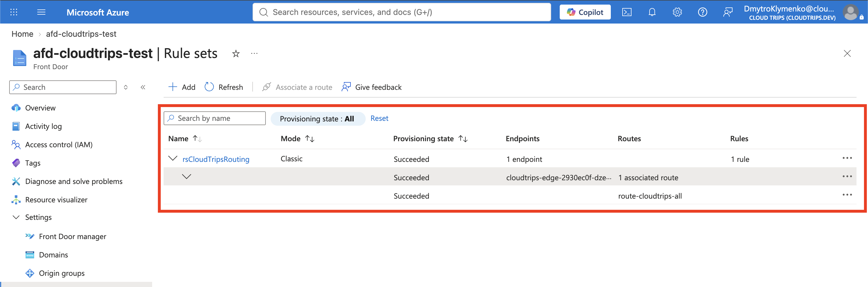The width and height of the screenshot is (868, 287).
Task: Collapse the rsCloudTripsRouting row
Action: (173, 158)
